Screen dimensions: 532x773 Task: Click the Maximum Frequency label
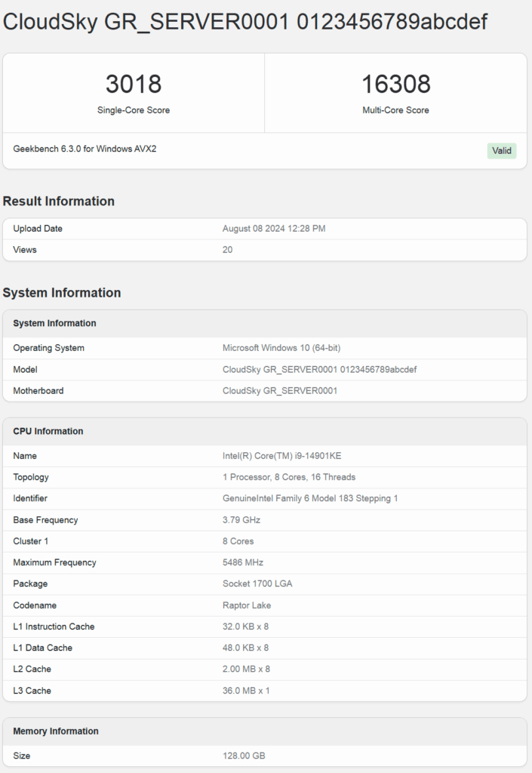pos(54,562)
